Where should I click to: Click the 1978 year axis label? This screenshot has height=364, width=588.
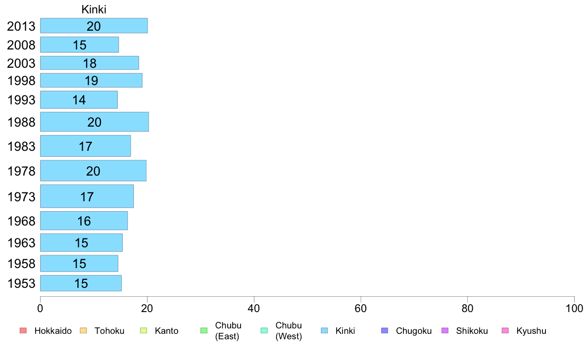(21, 171)
